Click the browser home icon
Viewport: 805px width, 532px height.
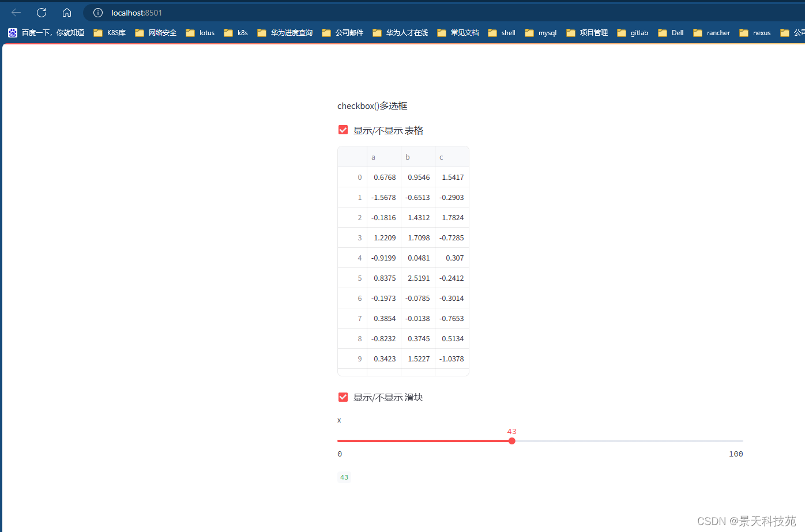pos(66,12)
